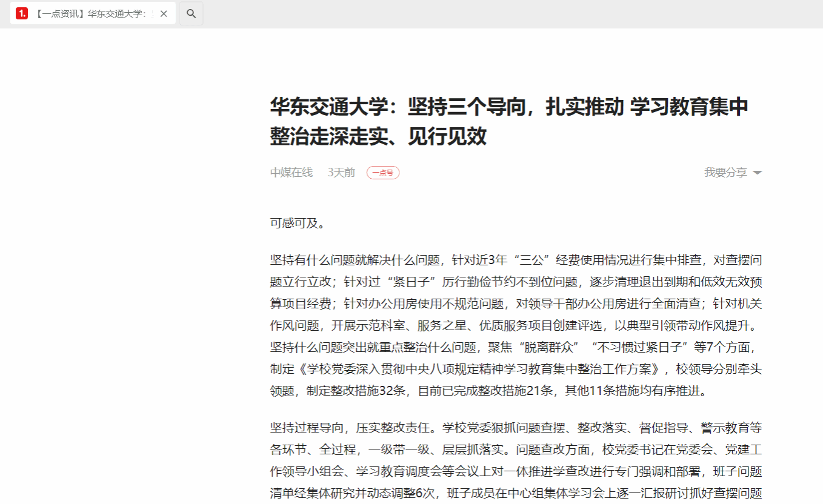Click the red Yidian favicon in the tab

(22, 13)
